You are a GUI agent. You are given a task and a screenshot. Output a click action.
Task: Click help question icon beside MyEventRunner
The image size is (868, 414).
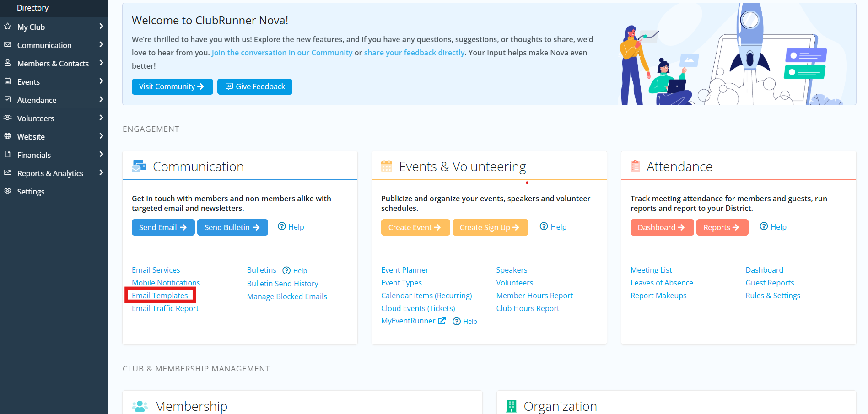(457, 322)
